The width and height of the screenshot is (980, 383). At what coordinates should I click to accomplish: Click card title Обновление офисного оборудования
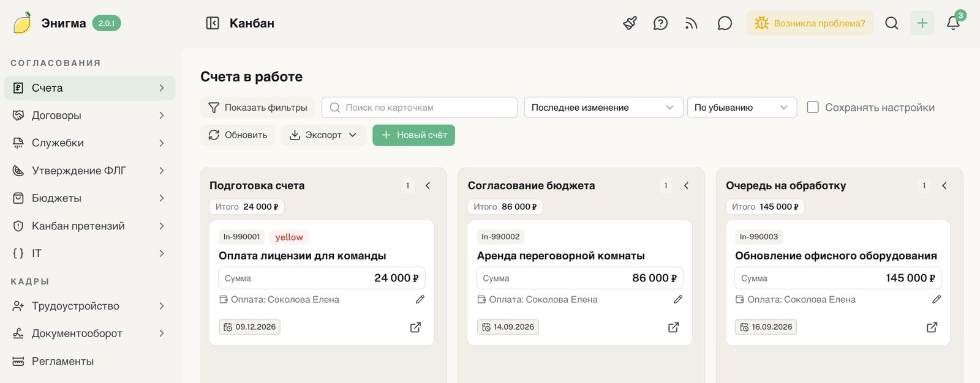(x=836, y=256)
